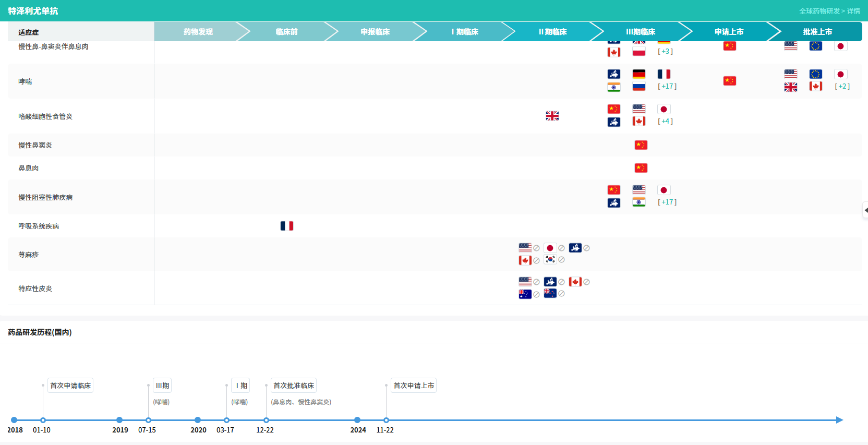Click UK flag in 嗜酸细胞性食管炎 II期临床 cell
The width and height of the screenshot is (868, 445).
point(552,116)
